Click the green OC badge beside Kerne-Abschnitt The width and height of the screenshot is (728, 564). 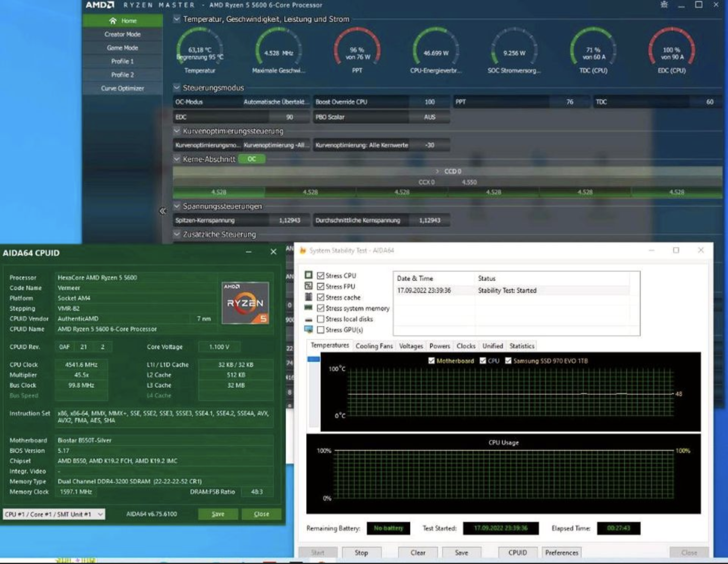252,159
